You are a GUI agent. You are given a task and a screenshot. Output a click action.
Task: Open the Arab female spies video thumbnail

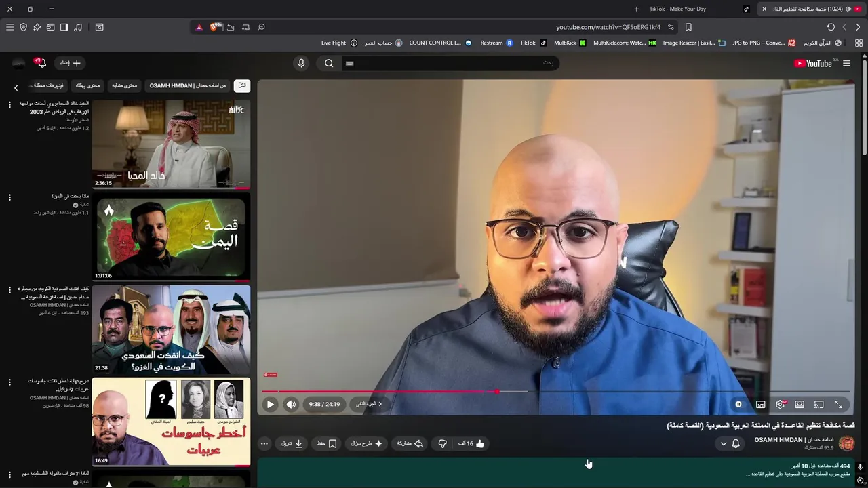coord(171,422)
